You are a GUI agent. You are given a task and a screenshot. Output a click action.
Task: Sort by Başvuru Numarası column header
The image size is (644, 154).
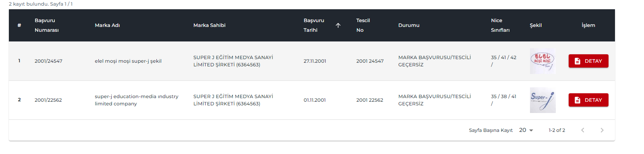(x=47, y=25)
